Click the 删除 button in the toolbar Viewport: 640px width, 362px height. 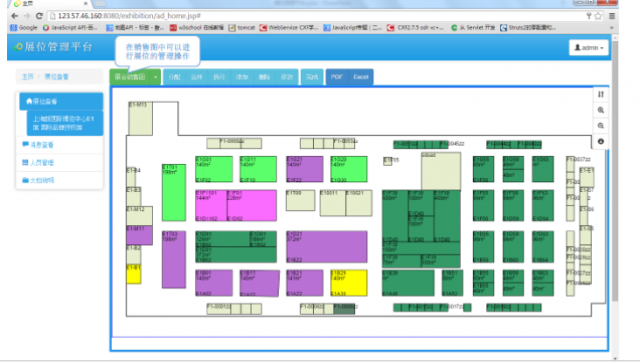264,77
